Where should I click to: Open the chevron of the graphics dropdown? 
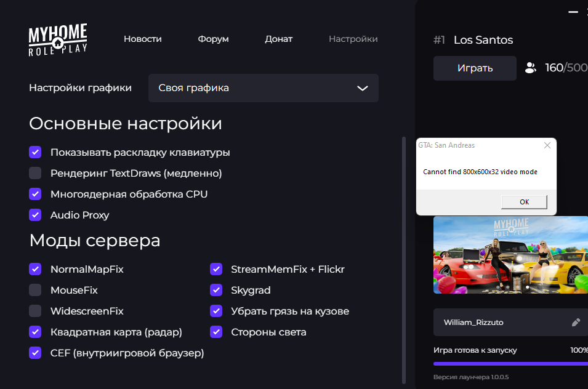click(362, 89)
